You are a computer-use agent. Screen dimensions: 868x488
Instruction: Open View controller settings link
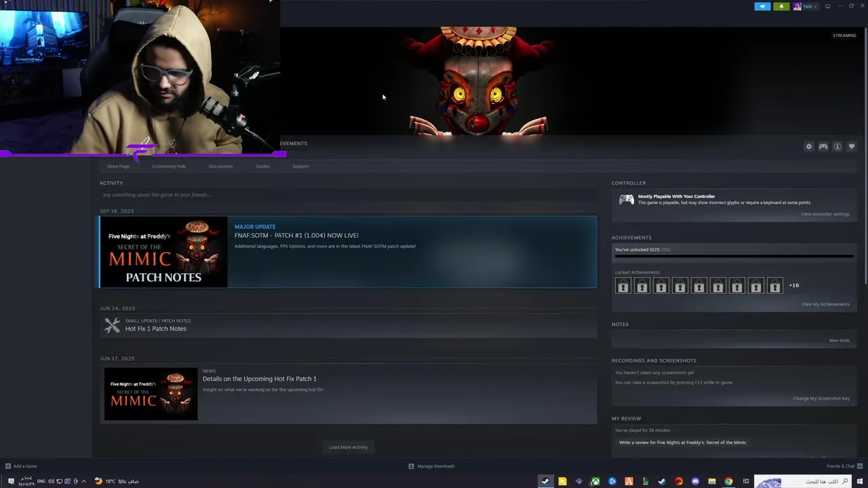825,214
